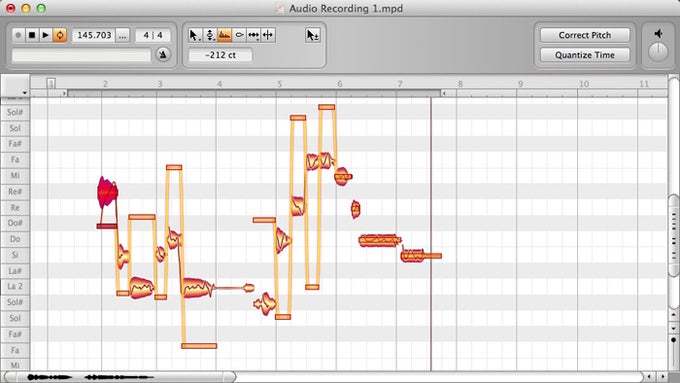Click the speaker volume icon
This screenshot has width=680, height=383.
pyautogui.click(x=658, y=34)
